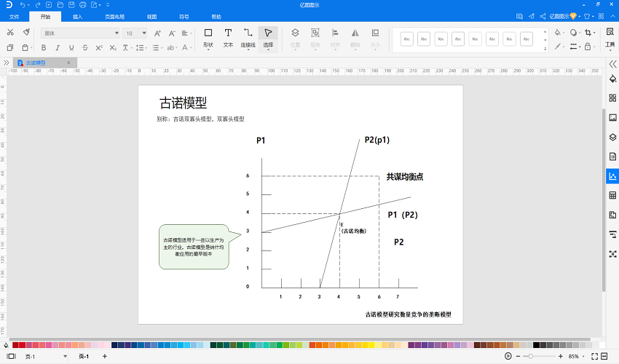Close the 古诺模型 document tab

coord(68,63)
